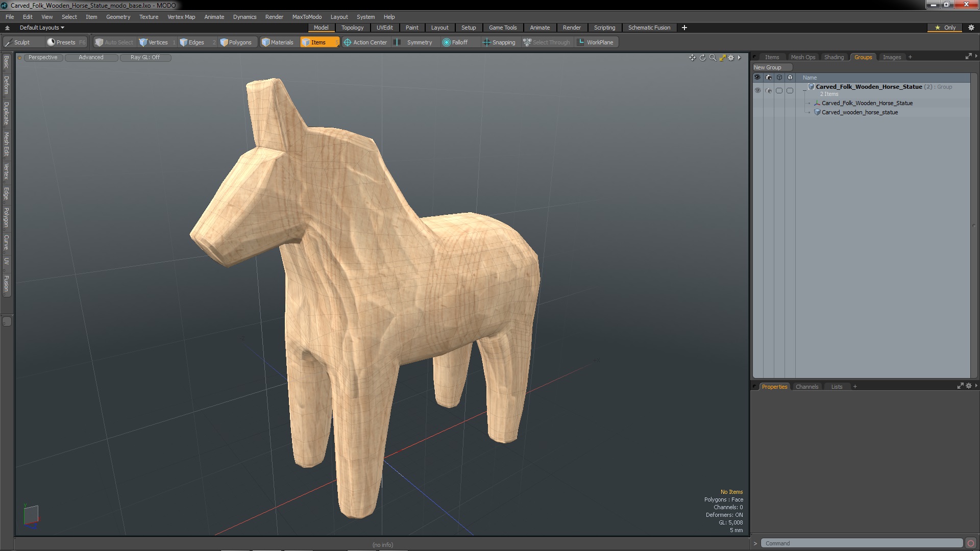This screenshot has width=980, height=551.
Task: Switch to Polygons selection mode
Action: 238,42
